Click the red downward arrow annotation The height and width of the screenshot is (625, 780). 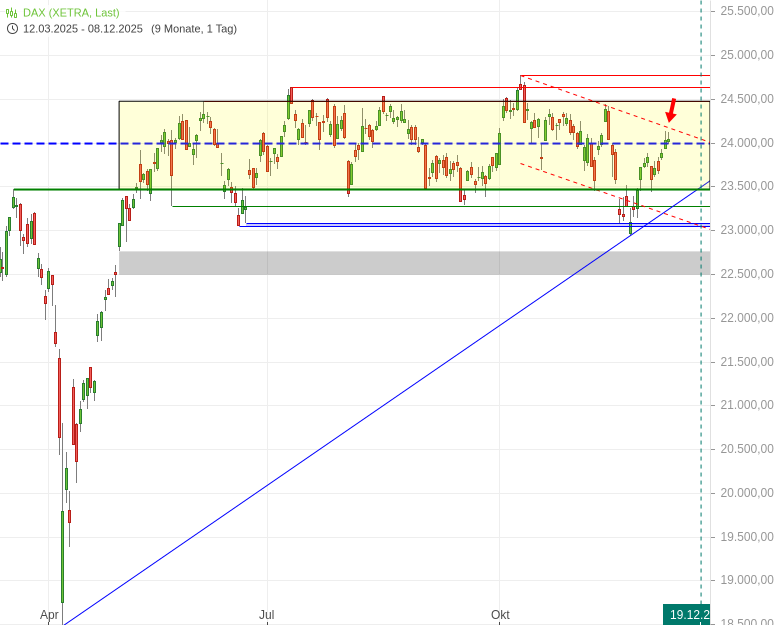pos(671,110)
